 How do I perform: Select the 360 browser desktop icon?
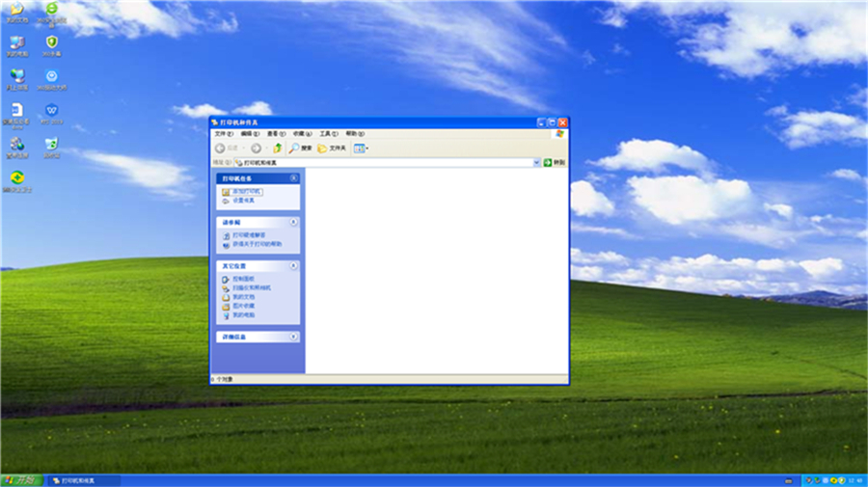[x=51, y=14]
